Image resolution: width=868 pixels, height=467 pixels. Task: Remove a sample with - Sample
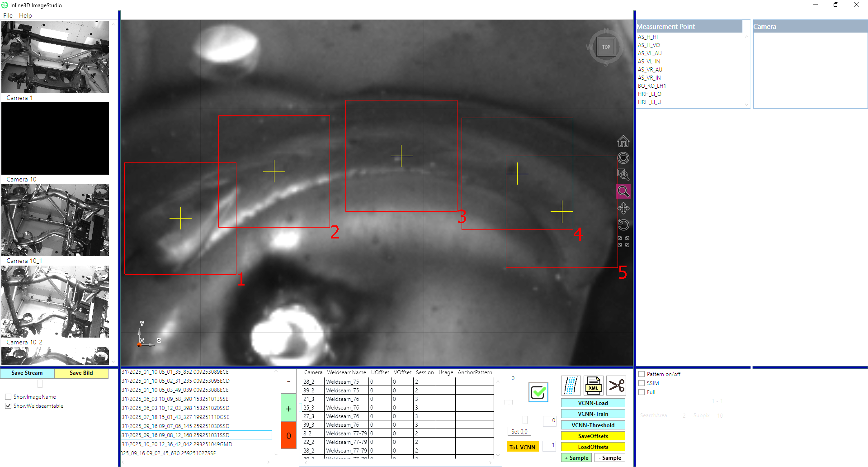click(610, 458)
